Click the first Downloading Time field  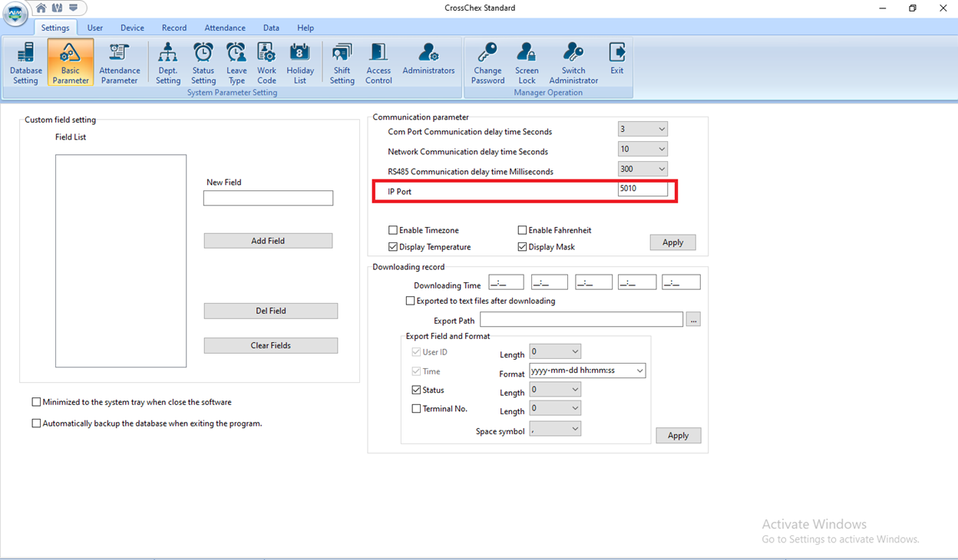click(x=507, y=282)
